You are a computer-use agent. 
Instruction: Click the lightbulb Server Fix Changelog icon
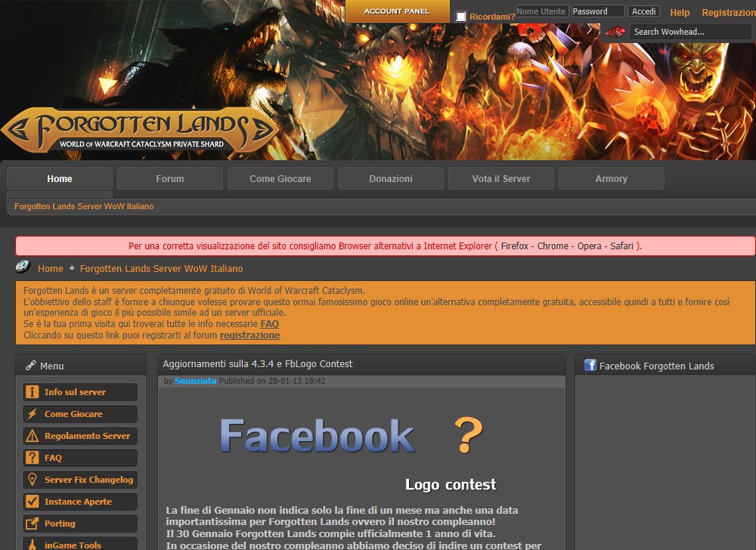[32, 480]
